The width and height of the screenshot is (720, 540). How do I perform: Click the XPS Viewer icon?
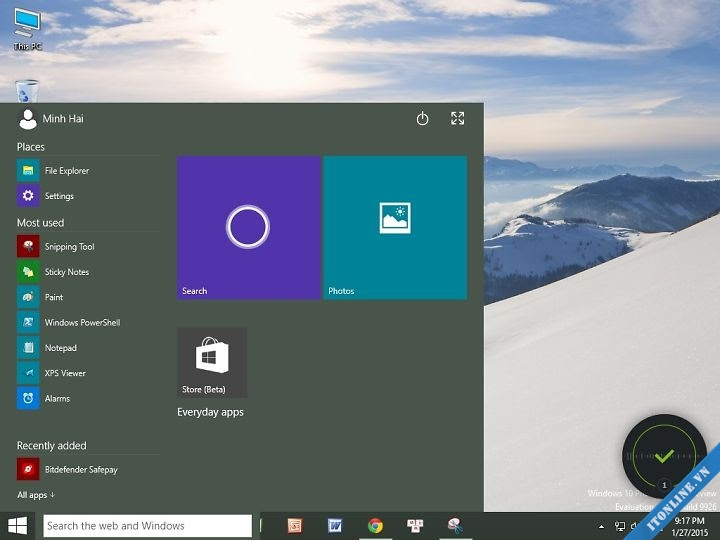(28, 373)
